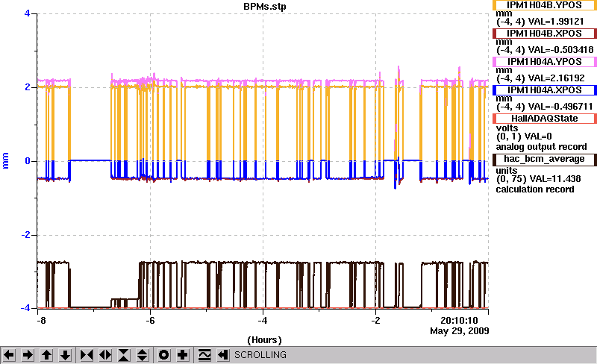Click the VAL=2.16192 readout

pyautogui.click(x=556, y=78)
